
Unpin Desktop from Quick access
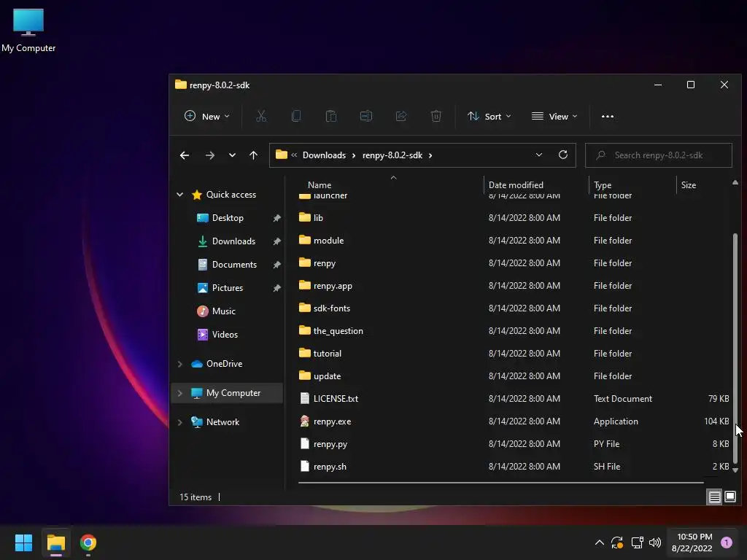[x=276, y=218]
